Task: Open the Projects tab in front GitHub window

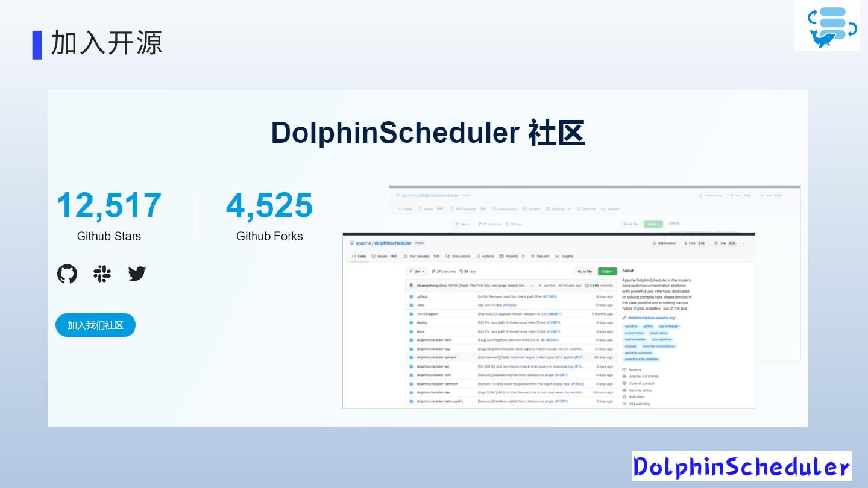Action: tap(512, 256)
